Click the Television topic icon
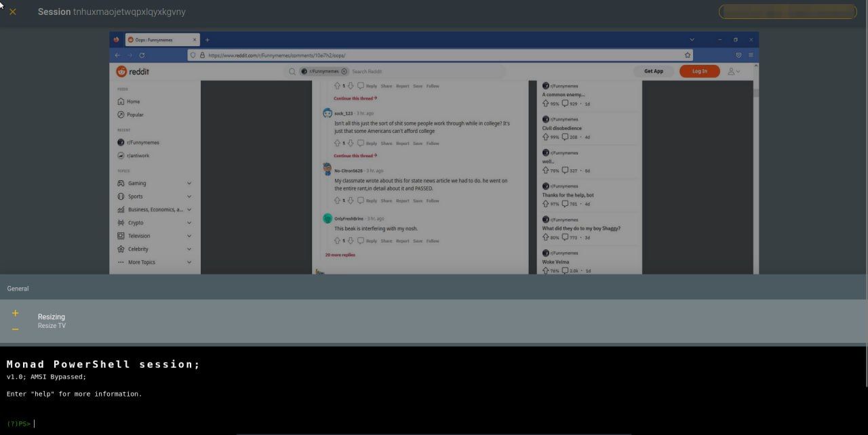This screenshot has width=868, height=435. [x=121, y=236]
